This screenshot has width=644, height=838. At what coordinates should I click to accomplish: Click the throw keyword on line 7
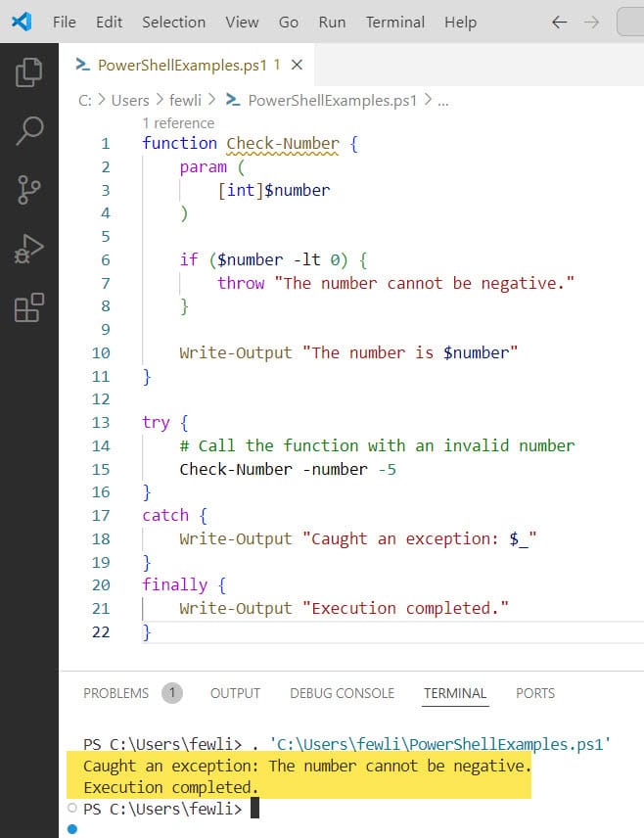click(241, 283)
